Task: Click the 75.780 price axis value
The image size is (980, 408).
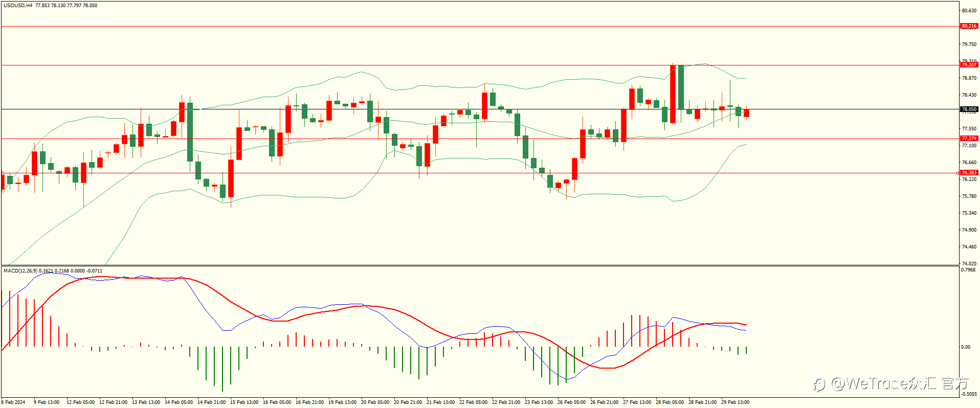Action: (x=969, y=196)
